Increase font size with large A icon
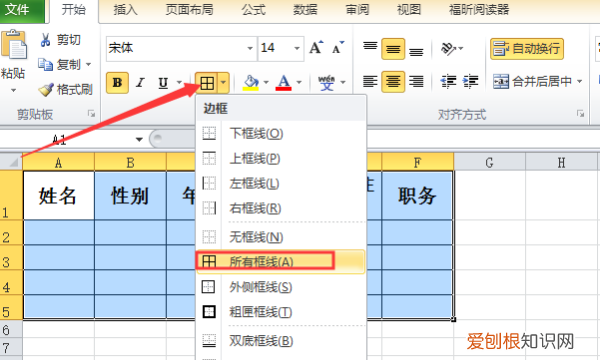600x360 pixels. 316,47
